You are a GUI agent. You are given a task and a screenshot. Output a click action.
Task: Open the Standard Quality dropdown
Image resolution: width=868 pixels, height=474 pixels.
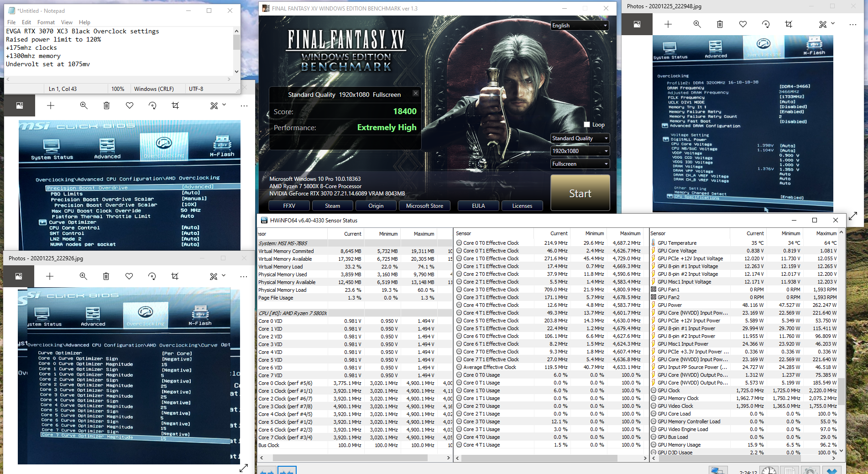[580, 138]
